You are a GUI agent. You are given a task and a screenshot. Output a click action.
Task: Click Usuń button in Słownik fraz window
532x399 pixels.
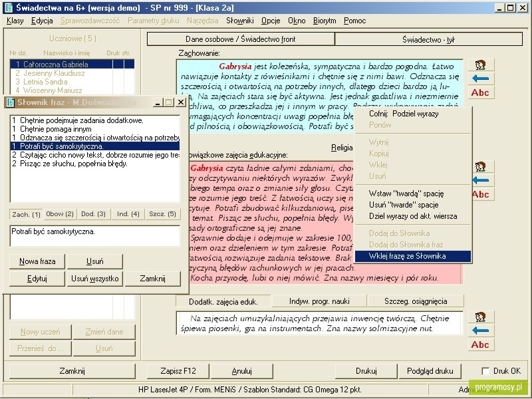click(94, 261)
